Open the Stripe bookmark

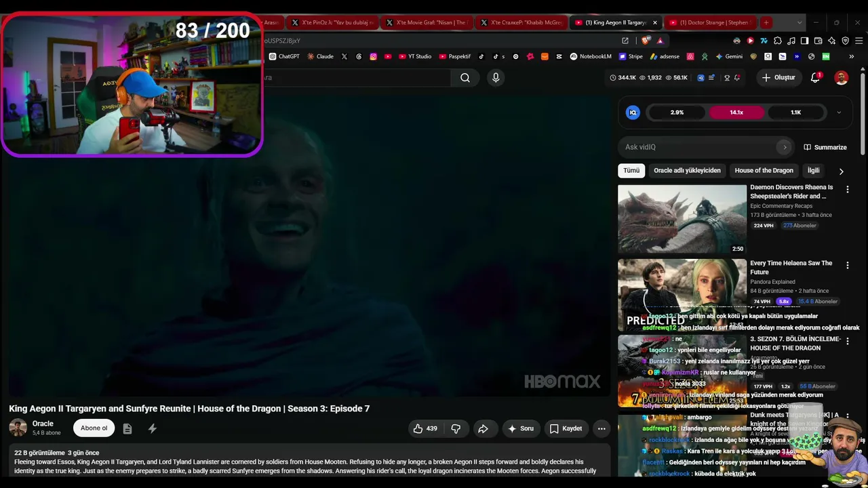[x=631, y=57]
